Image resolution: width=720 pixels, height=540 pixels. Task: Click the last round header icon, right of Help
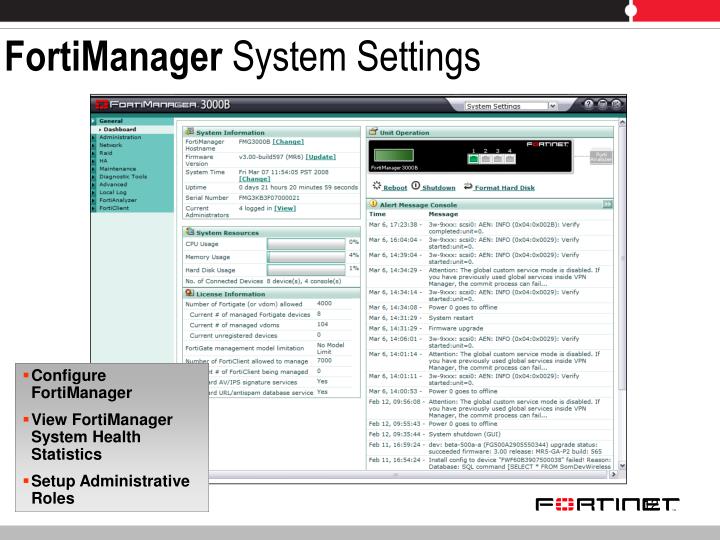pyautogui.click(x=617, y=104)
